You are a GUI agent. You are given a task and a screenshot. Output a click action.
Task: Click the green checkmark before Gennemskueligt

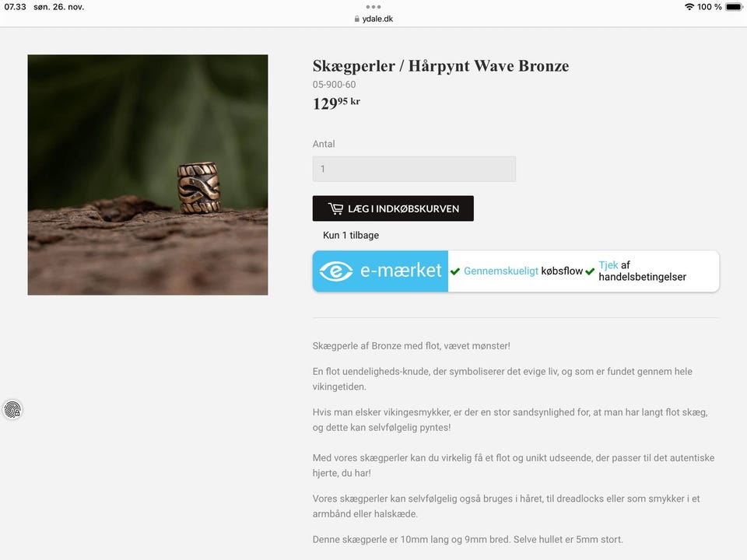coord(455,271)
